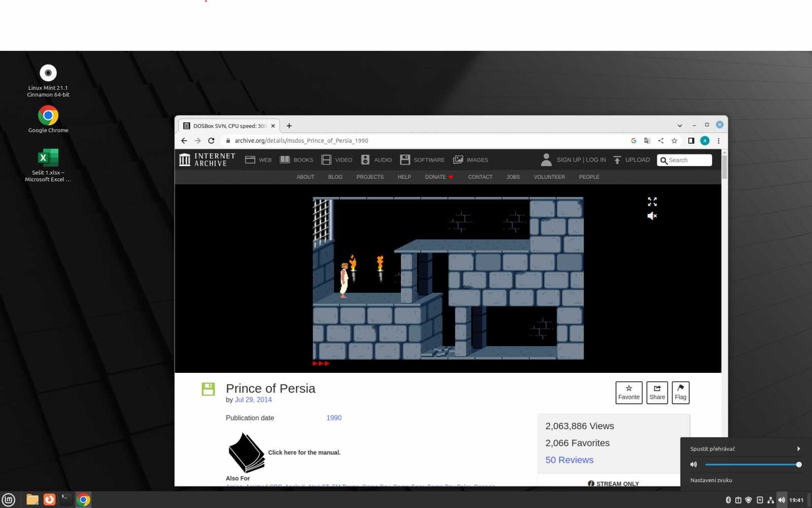
Task: Open the VIDEO section
Action: point(336,160)
